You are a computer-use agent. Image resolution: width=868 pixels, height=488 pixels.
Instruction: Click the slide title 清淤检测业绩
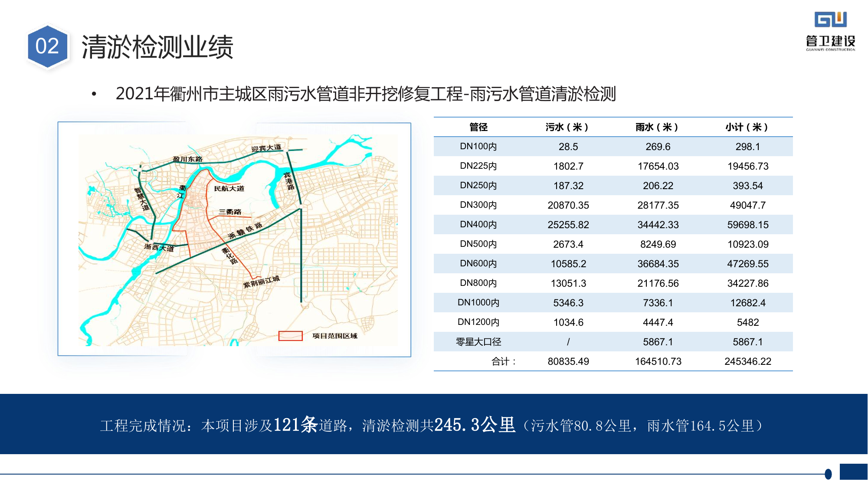(157, 47)
